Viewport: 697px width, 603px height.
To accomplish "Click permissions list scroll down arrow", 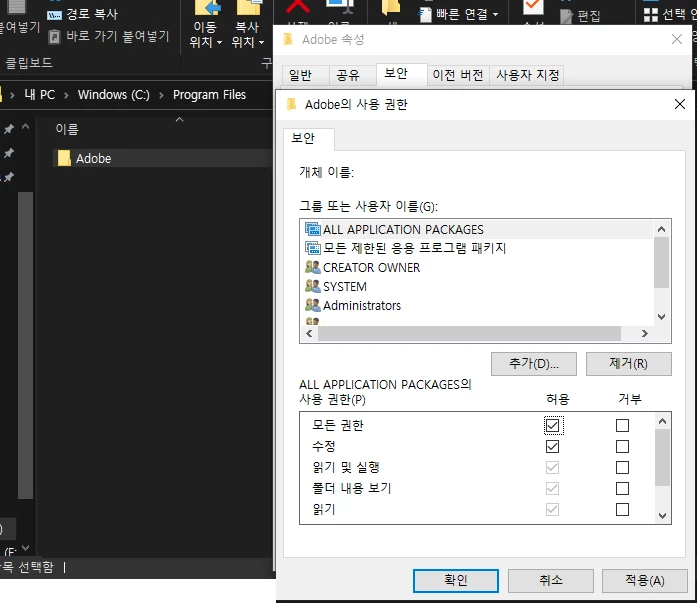I will point(662,515).
